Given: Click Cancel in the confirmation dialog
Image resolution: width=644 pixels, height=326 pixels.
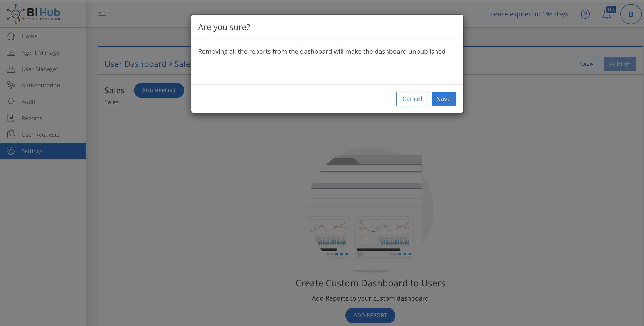Looking at the screenshot, I should tap(412, 99).
